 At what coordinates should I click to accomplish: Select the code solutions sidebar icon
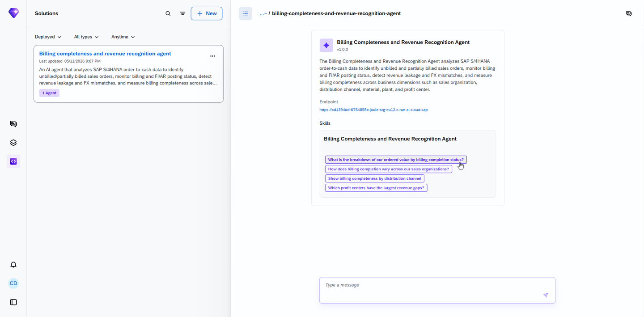pyautogui.click(x=13, y=161)
